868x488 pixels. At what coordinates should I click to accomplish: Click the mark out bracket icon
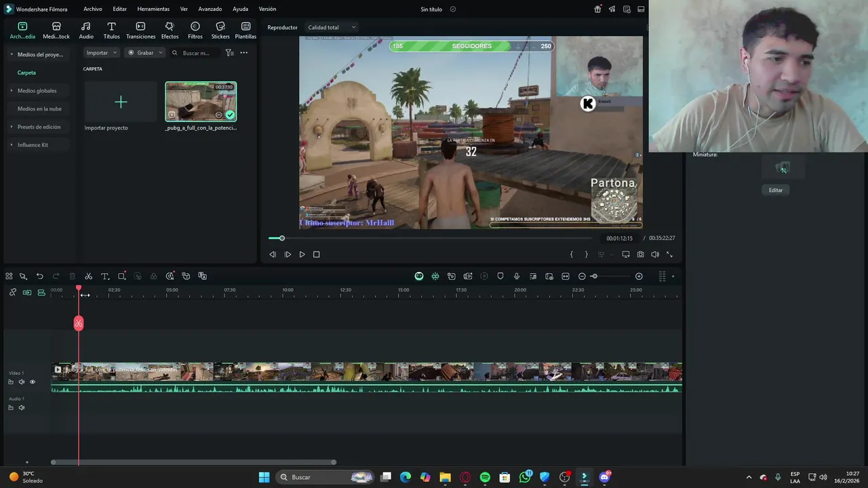pyautogui.click(x=587, y=254)
